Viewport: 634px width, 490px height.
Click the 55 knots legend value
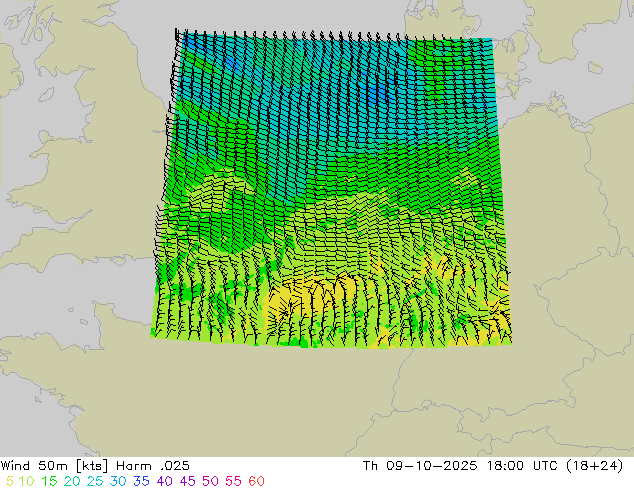click(233, 481)
